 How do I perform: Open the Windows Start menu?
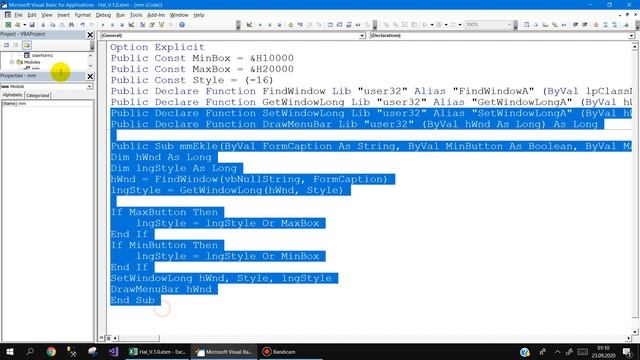[x=10, y=351]
